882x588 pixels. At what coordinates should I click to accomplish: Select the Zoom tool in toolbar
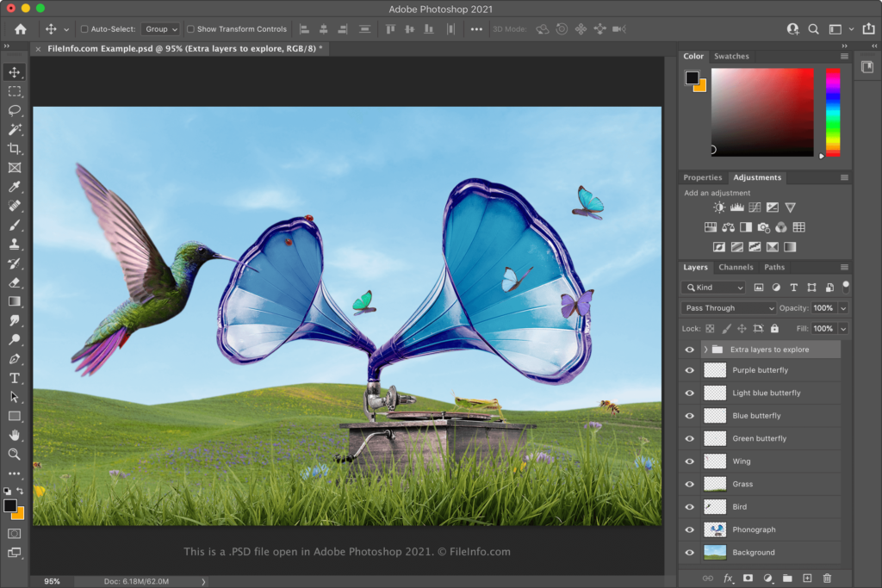(15, 454)
